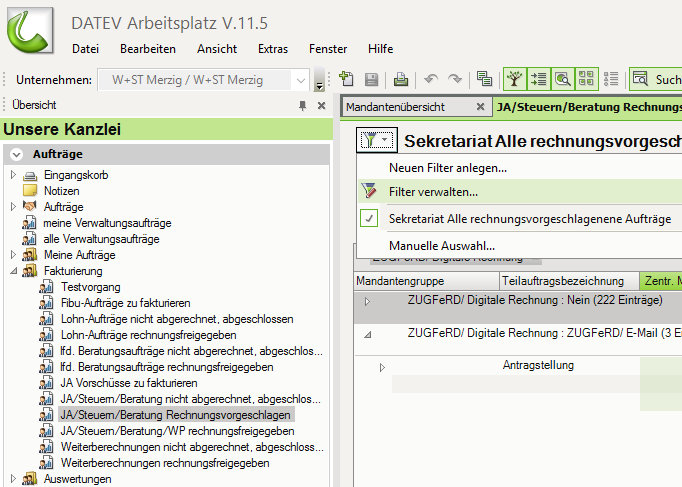The height and width of the screenshot is (487, 682).
Task: Click the Unsere Kanzlei header
Action: click(x=167, y=129)
